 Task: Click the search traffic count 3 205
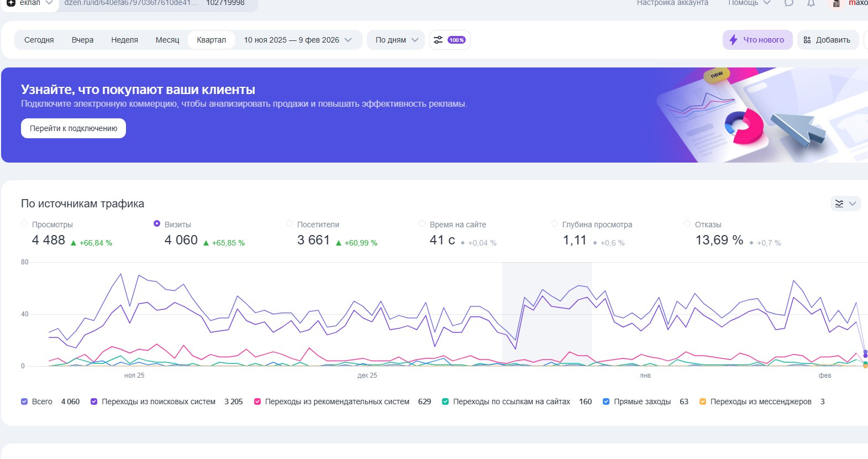tap(234, 401)
